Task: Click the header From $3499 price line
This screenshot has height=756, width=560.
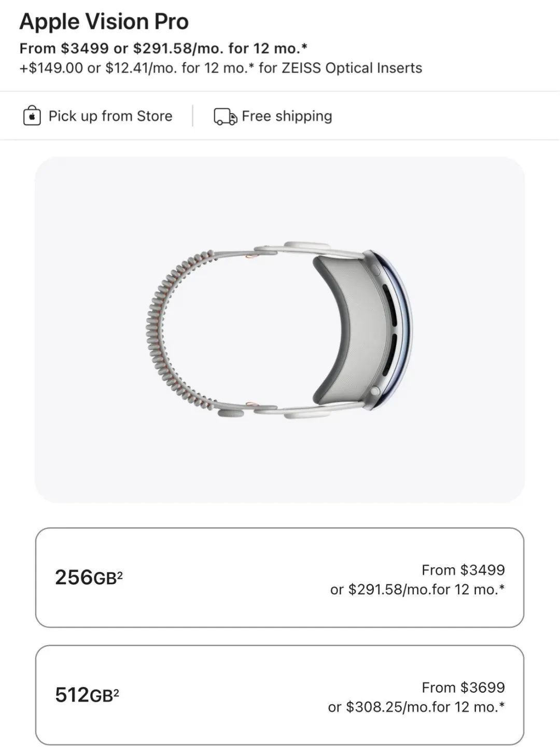Action: click(x=163, y=48)
